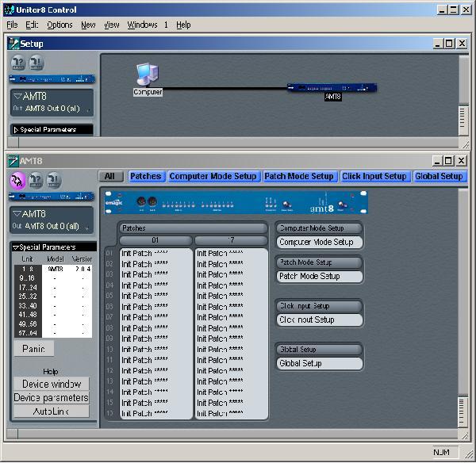Viewport: 476px width, 463px height.
Task: Open the New menu
Action: pyautogui.click(x=88, y=25)
